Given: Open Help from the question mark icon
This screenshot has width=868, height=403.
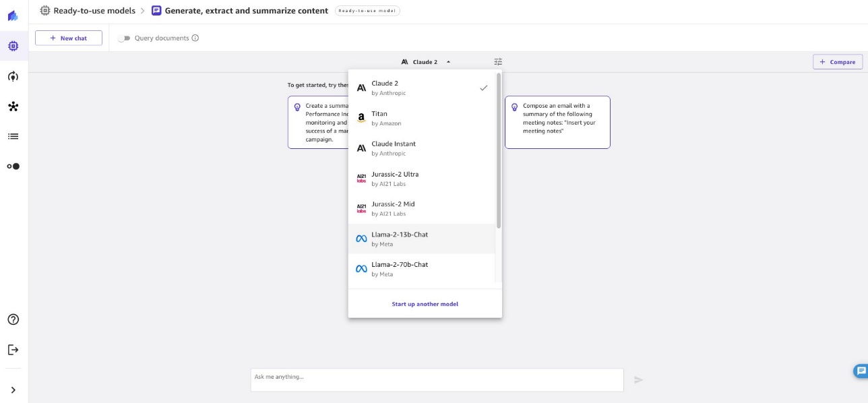Looking at the screenshot, I should point(13,319).
